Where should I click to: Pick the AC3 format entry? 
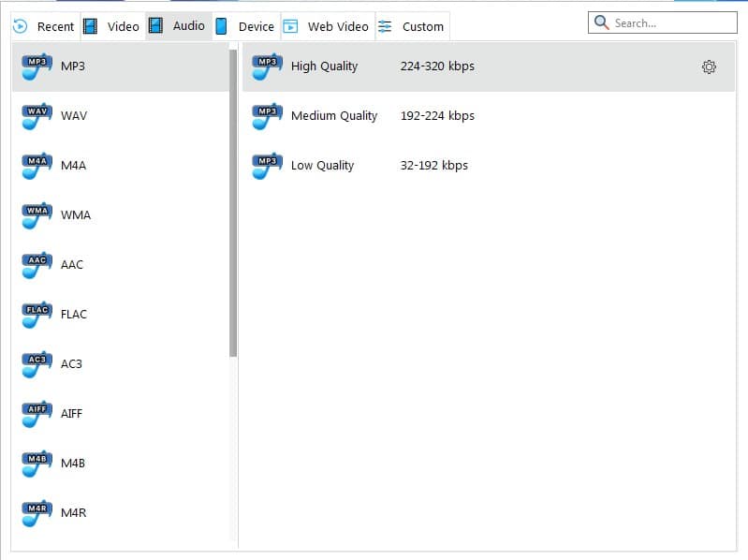71,364
